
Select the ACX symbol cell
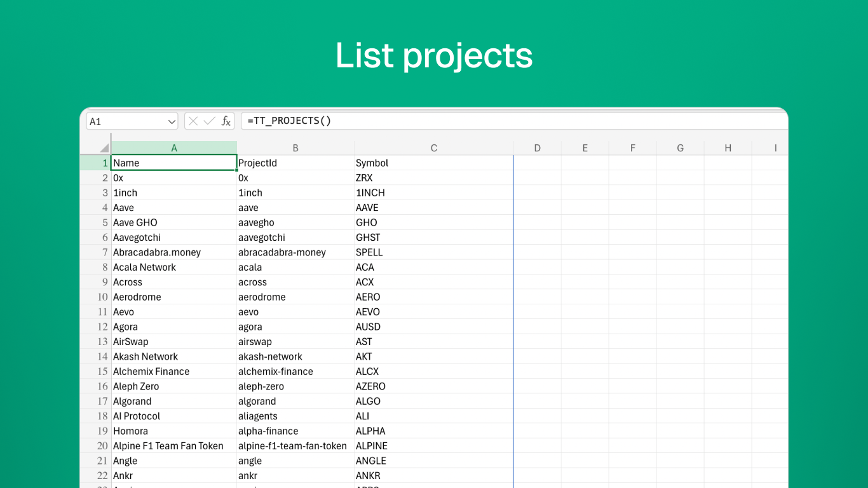pos(434,282)
